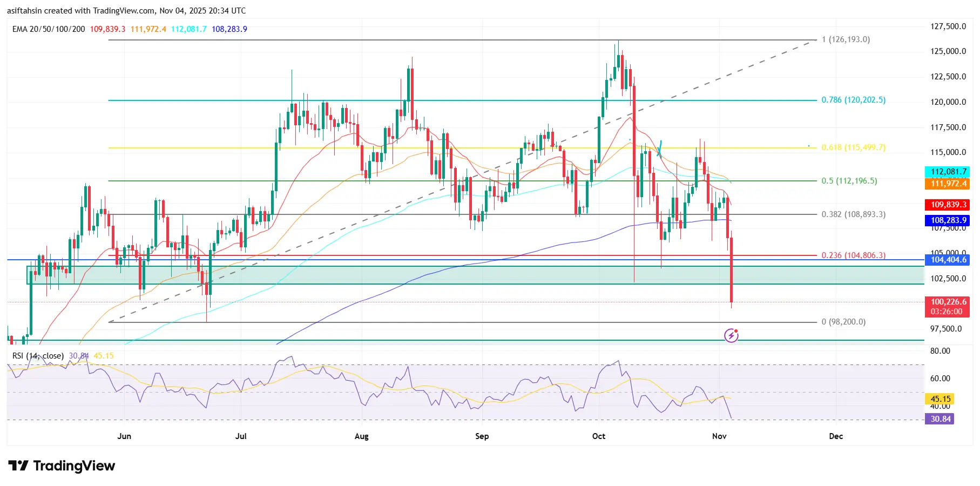The height and width of the screenshot is (486, 980).
Task: Select the RSI (14, close) indicator label
Action: pyautogui.click(x=38, y=356)
